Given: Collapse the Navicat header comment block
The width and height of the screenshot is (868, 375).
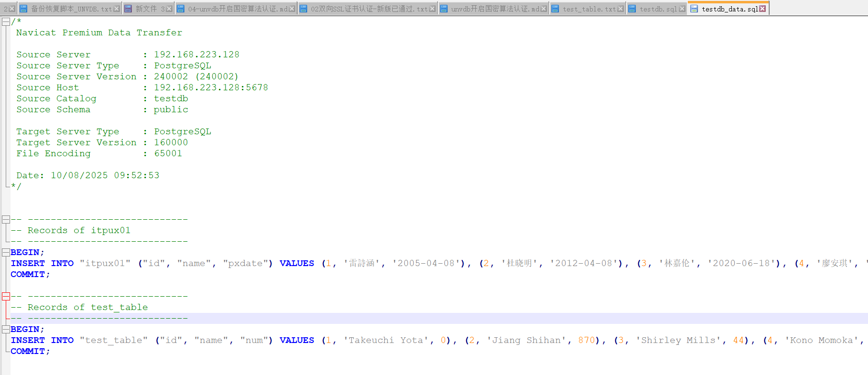Looking at the screenshot, I should pyautogui.click(x=6, y=21).
